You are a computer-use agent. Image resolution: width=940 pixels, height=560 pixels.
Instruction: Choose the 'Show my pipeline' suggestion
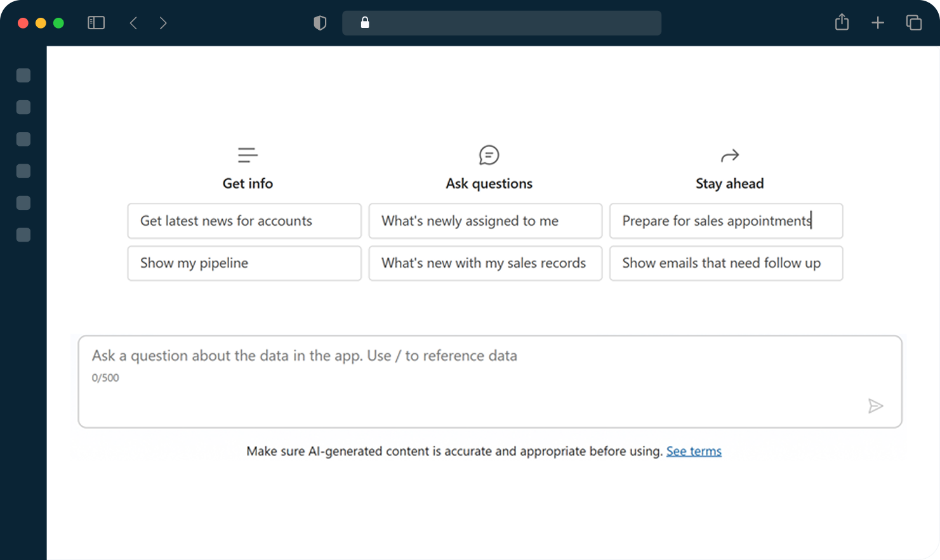pos(244,263)
